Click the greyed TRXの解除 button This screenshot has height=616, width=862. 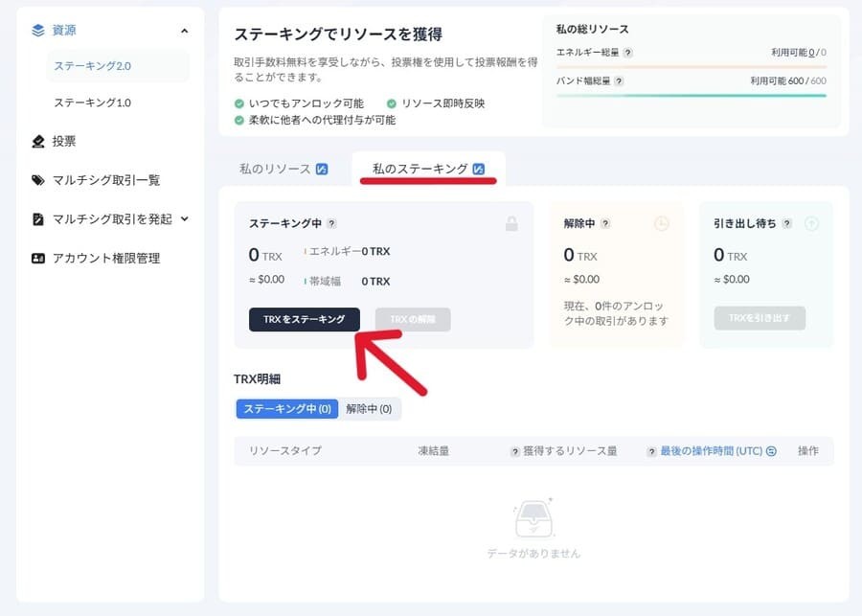tap(413, 320)
